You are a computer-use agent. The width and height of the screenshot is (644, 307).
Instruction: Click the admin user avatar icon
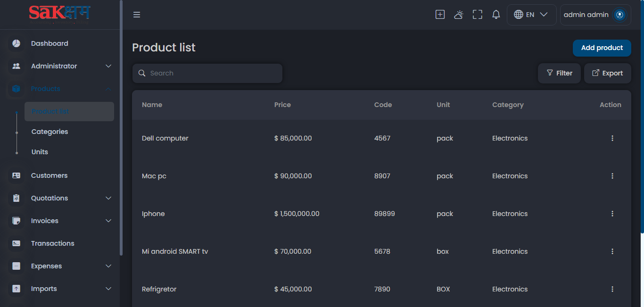pyautogui.click(x=619, y=15)
